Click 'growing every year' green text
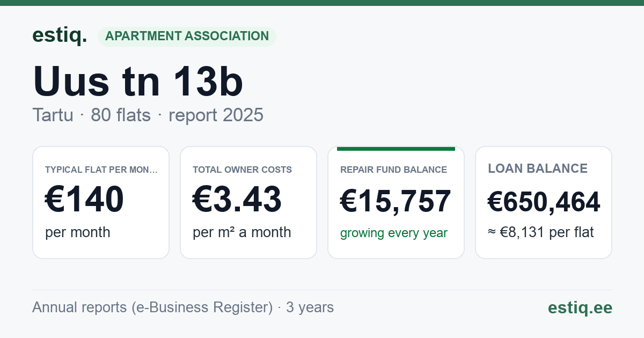This screenshot has height=338, width=644. point(394,233)
